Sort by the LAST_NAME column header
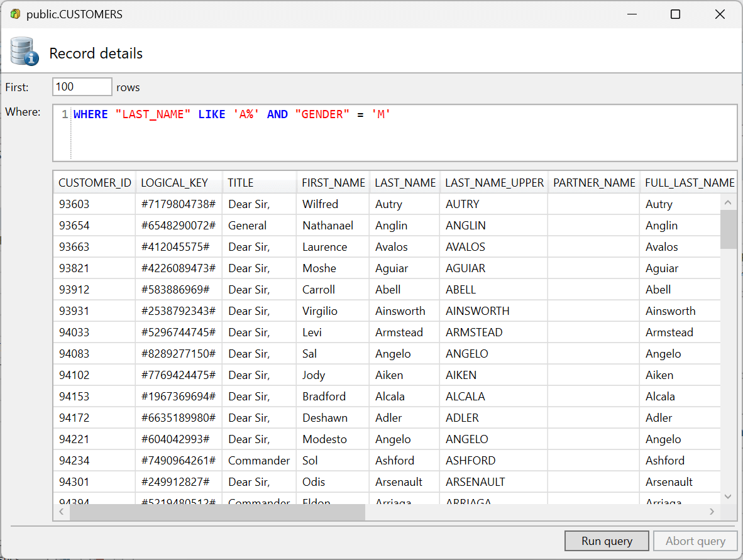The width and height of the screenshot is (743, 560). [x=404, y=182]
